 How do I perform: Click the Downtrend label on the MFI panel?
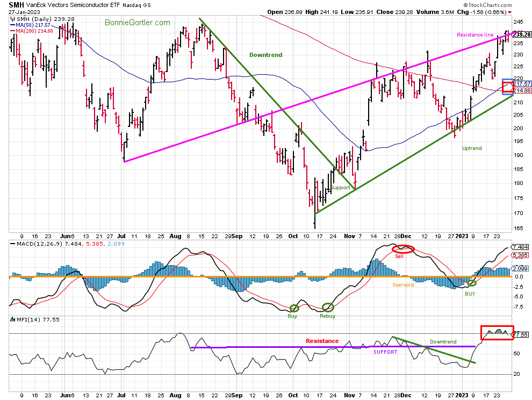[x=443, y=341]
